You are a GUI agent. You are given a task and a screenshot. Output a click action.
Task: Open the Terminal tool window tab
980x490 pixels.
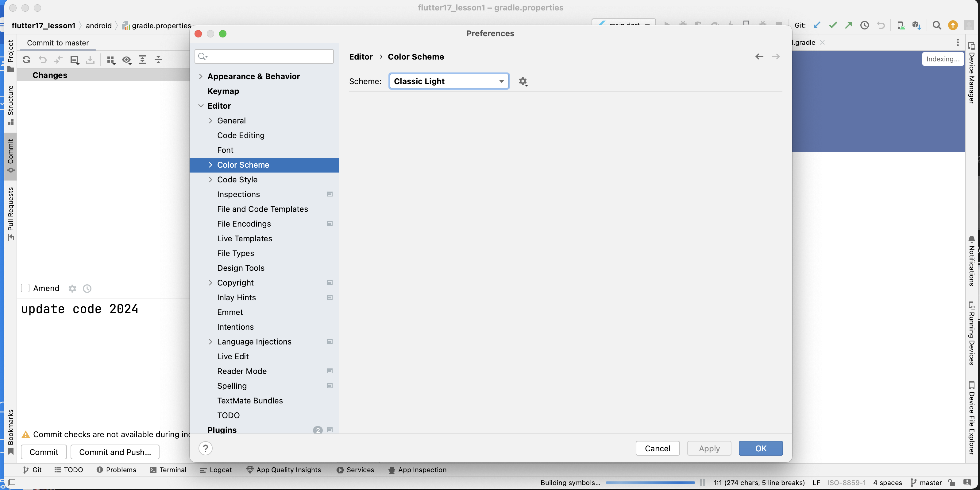click(168, 470)
